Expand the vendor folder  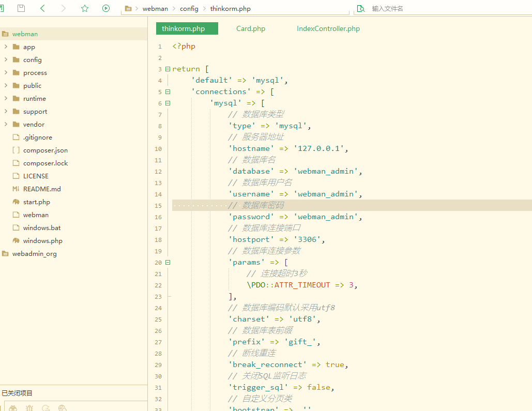(x=6, y=124)
